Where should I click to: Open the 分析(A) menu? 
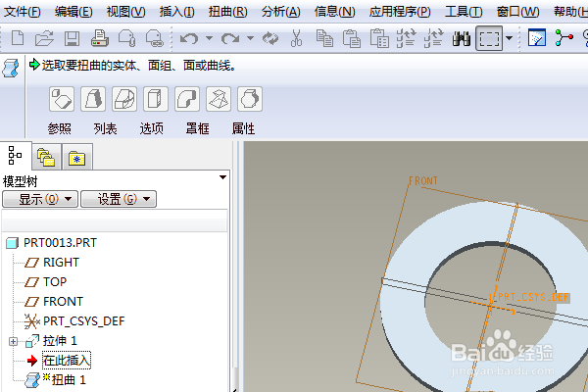pos(281,12)
